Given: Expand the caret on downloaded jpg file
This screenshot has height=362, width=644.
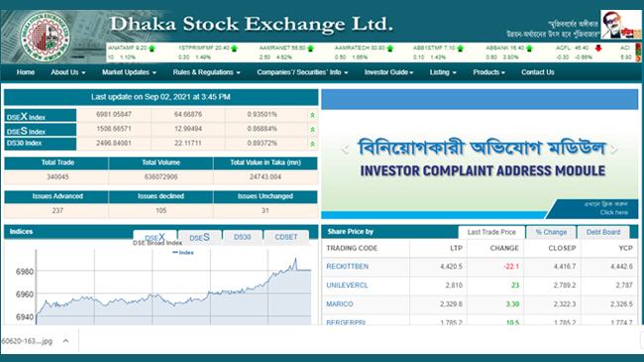Looking at the screenshot, I should point(65,340).
